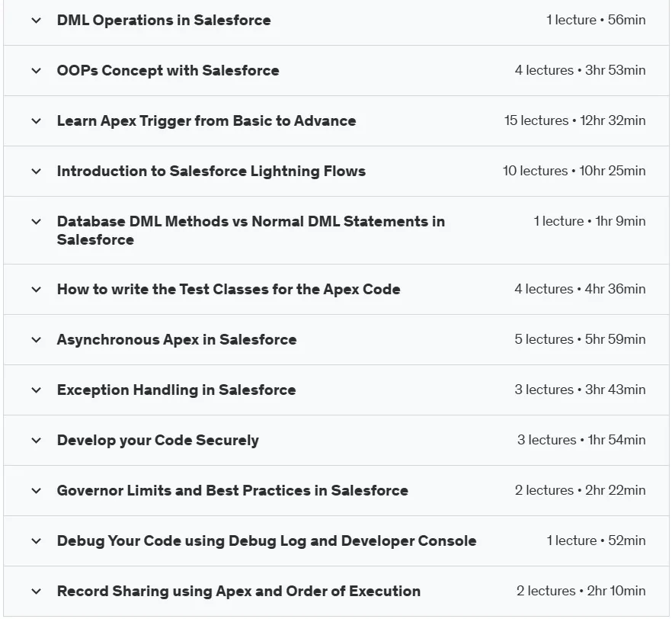Expand Asynchronous Apex section chevron

(37, 340)
